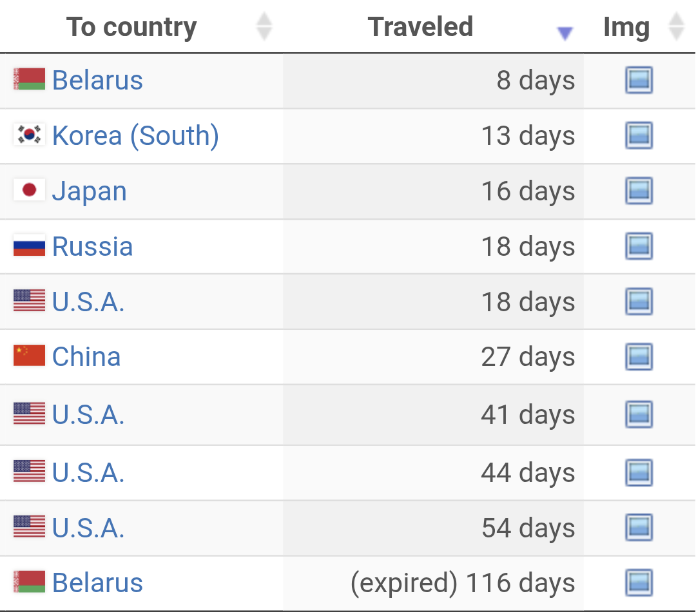Click image icon in Japan row
The height and width of the screenshot is (616, 696).
tap(639, 191)
